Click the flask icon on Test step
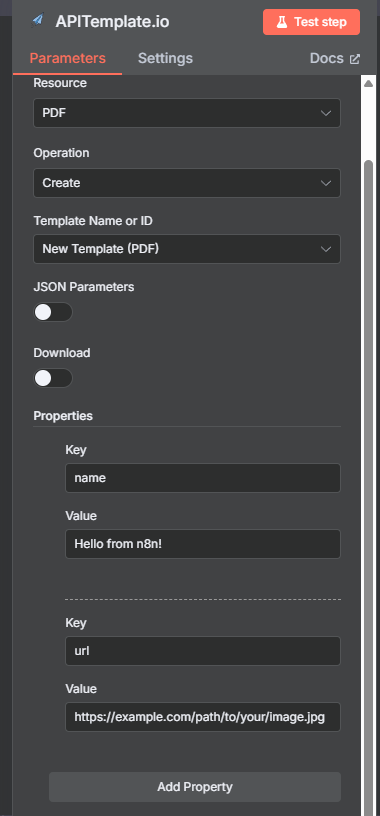The height and width of the screenshot is (816, 380). click(x=282, y=22)
